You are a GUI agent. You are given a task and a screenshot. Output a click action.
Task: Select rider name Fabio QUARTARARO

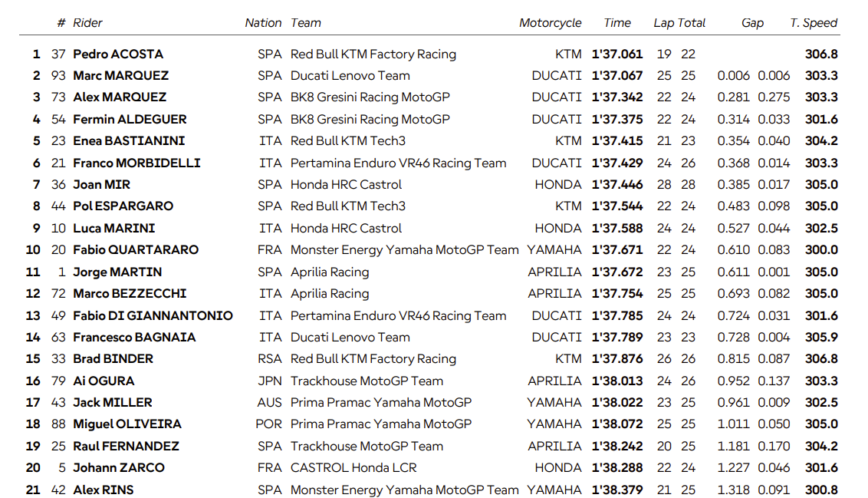pos(136,250)
